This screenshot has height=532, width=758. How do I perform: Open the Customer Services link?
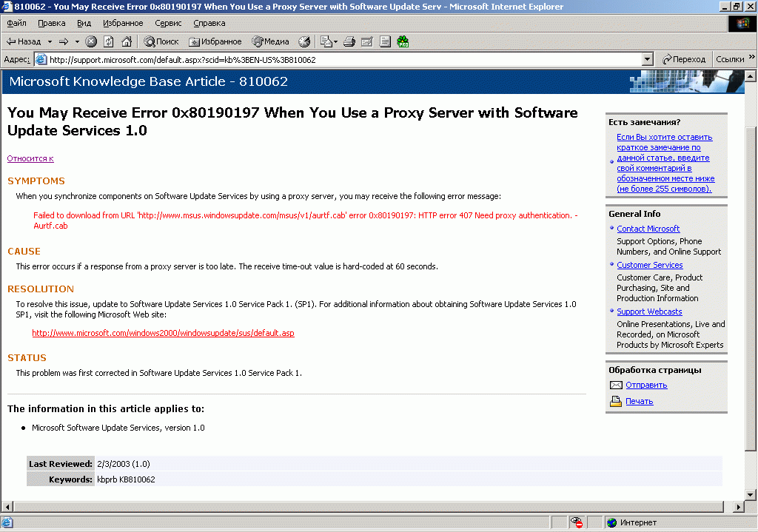pos(649,265)
